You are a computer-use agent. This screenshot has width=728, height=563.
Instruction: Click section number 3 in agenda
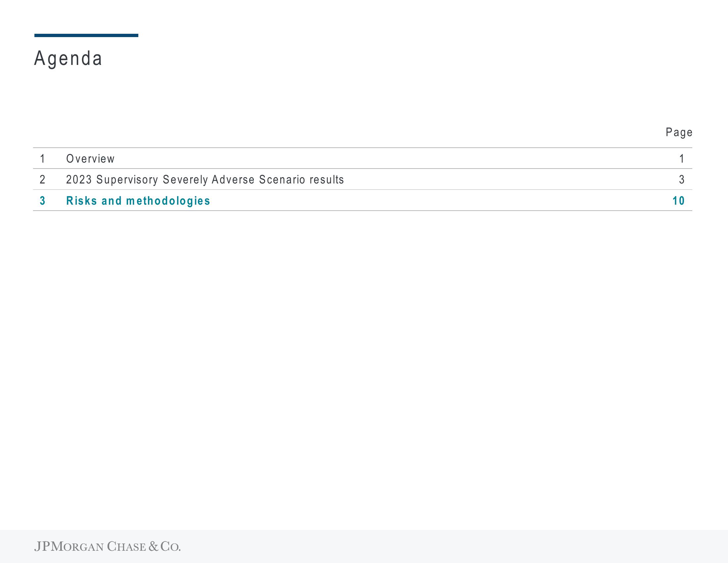[42, 201]
